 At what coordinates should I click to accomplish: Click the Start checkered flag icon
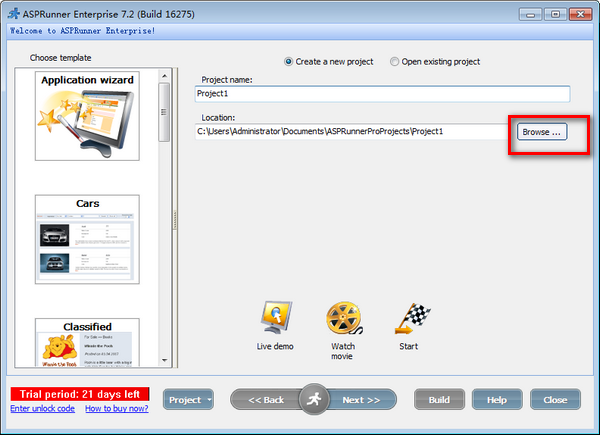click(x=408, y=318)
